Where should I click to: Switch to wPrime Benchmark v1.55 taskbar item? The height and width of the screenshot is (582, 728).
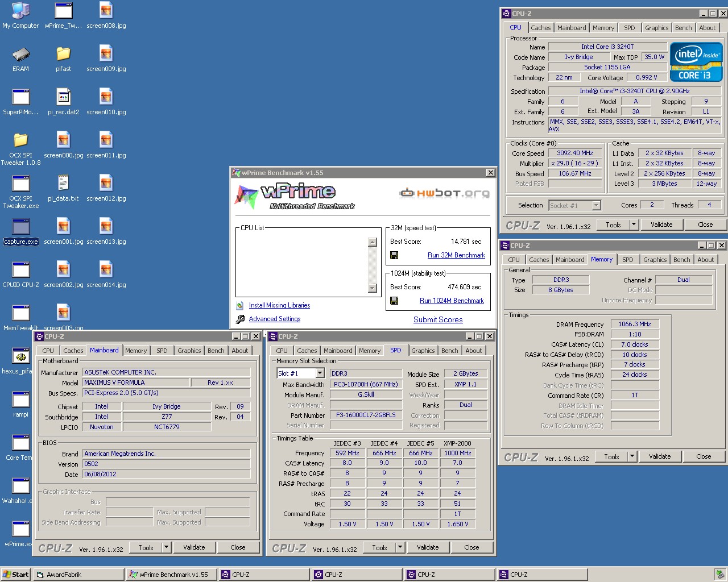point(171,575)
